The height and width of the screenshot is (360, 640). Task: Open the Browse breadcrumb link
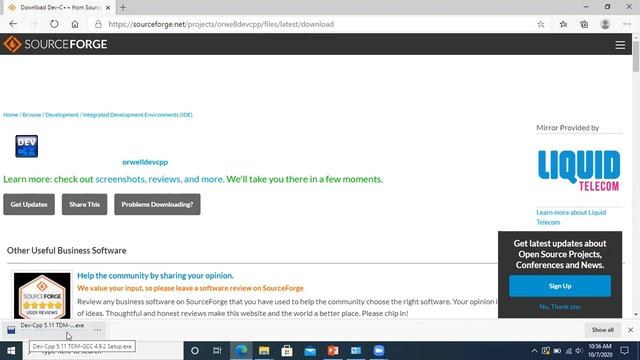32,115
